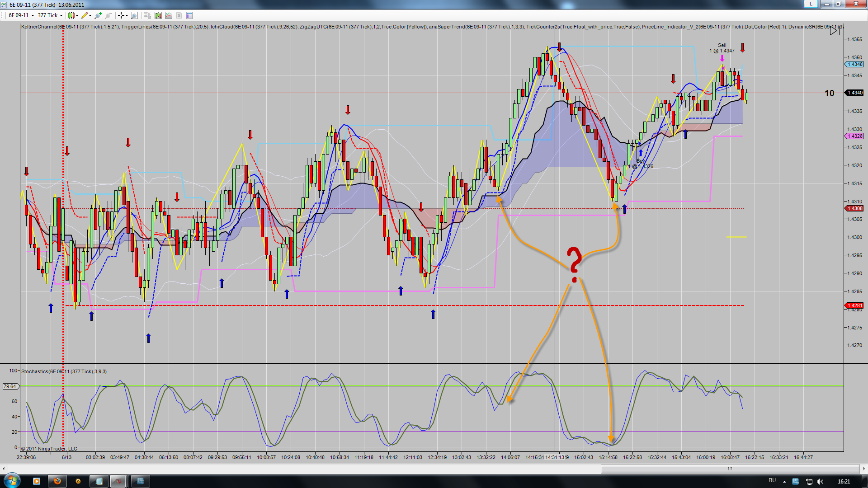
Task: Open the 377 Tick interval dropdown
Action: pyautogui.click(x=50, y=15)
